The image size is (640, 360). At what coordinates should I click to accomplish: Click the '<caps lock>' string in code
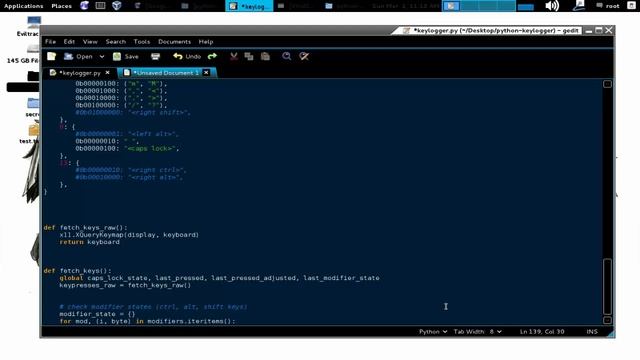click(x=151, y=149)
